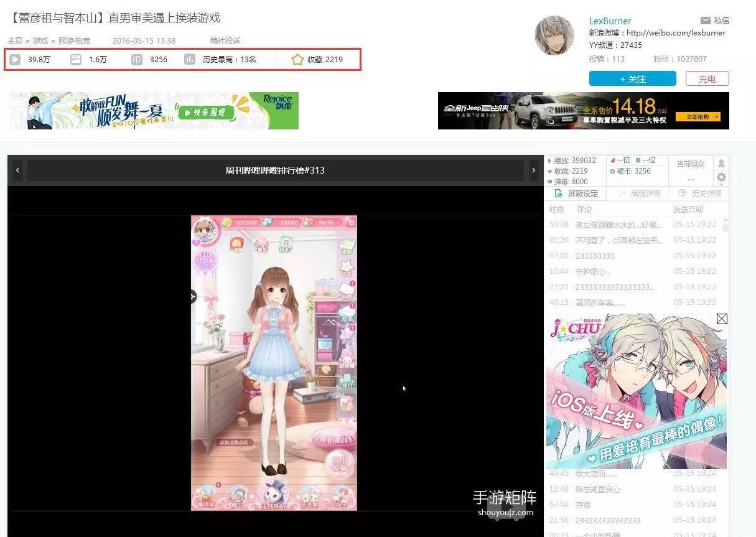Click the 网游·电竞 breadcrumb link
This screenshot has width=756, height=537.
[74, 41]
